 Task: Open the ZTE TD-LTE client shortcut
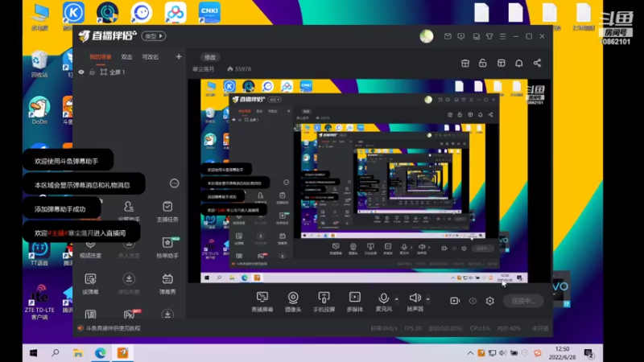39,302
